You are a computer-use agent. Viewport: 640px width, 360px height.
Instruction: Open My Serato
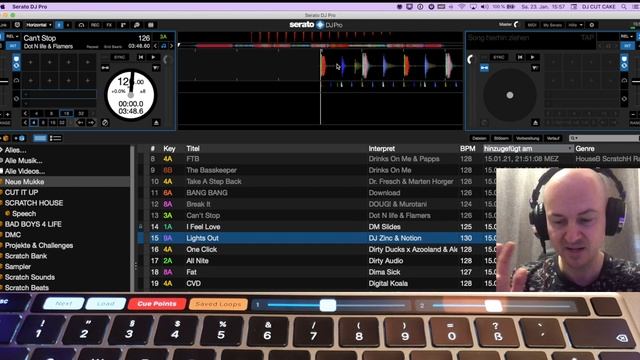pyautogui.click(x=552, y=25)
